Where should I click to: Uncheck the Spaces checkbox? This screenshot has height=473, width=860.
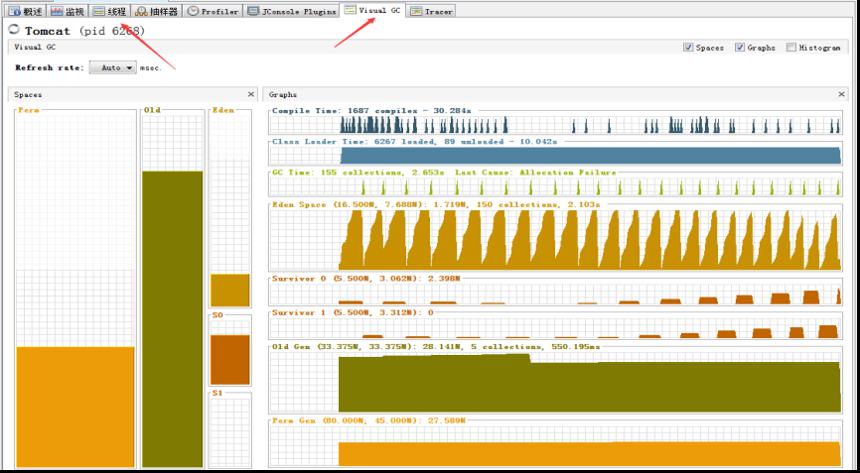click(688, 47)
